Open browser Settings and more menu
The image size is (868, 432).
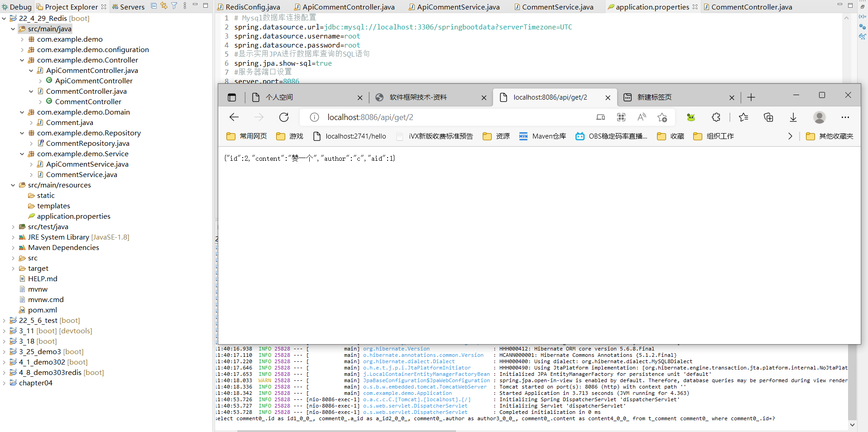(x=845, y=117)
